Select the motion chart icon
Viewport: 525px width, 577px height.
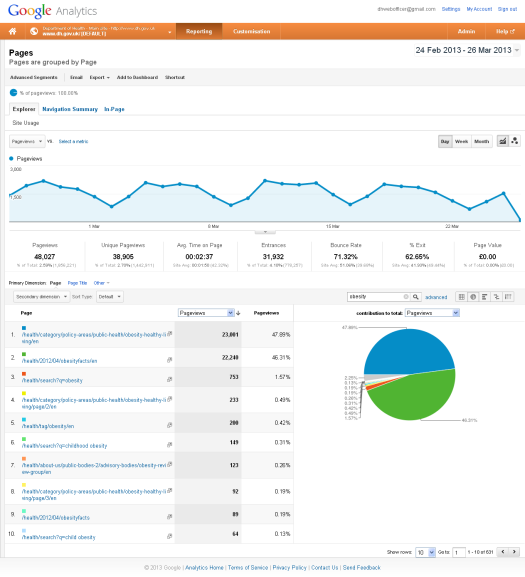[515, 141]
